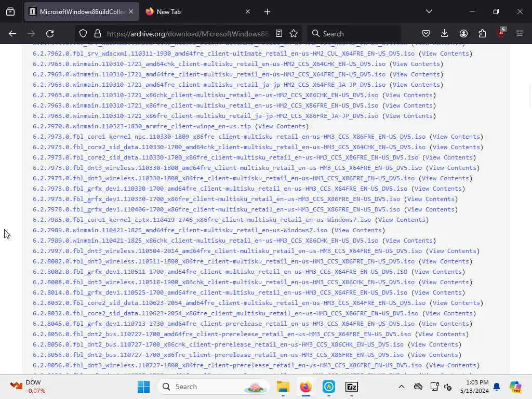Show hidden system tray icons
The image size is (532, 399).
402,387
